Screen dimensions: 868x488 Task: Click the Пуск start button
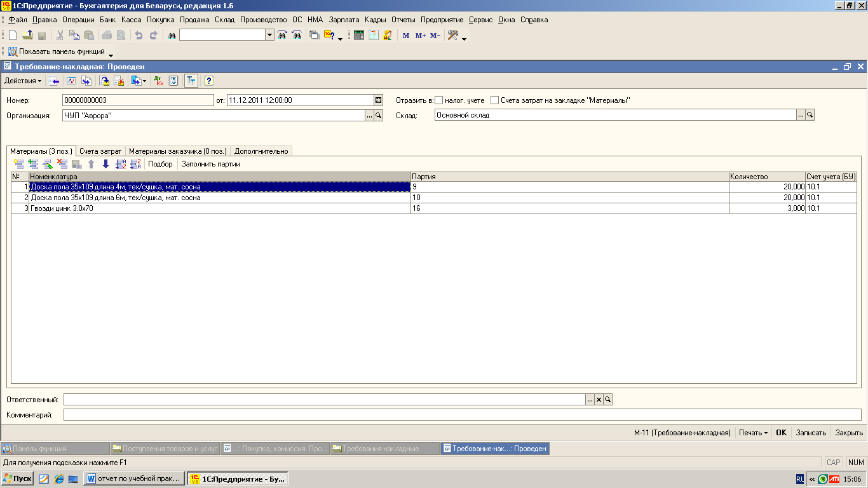pos(18,478)
